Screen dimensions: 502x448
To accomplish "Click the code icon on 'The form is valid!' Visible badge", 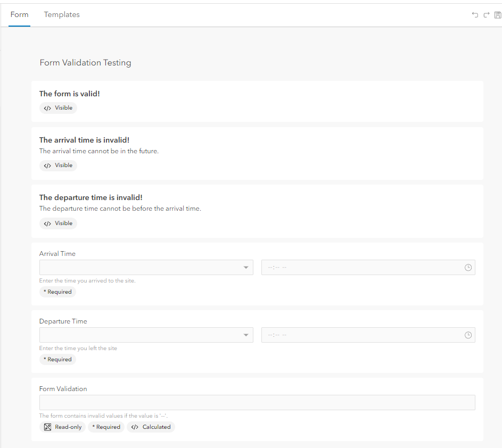I will coord(47,107).
